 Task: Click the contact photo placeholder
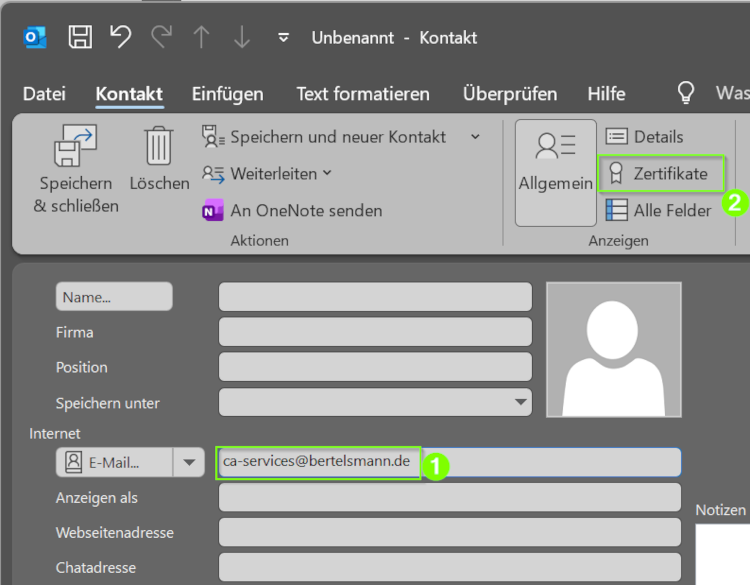pos(614,350)
